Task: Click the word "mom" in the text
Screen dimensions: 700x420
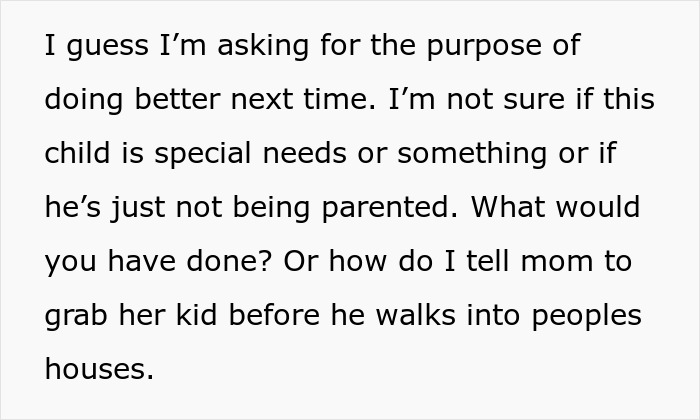Action: [x=515, y=263]
